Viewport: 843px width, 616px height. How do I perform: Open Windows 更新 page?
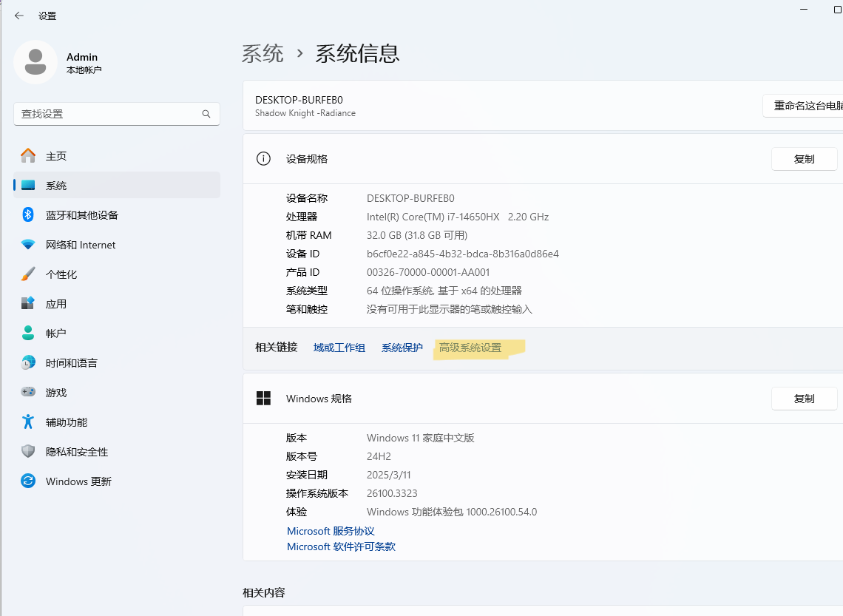(117, 481)
